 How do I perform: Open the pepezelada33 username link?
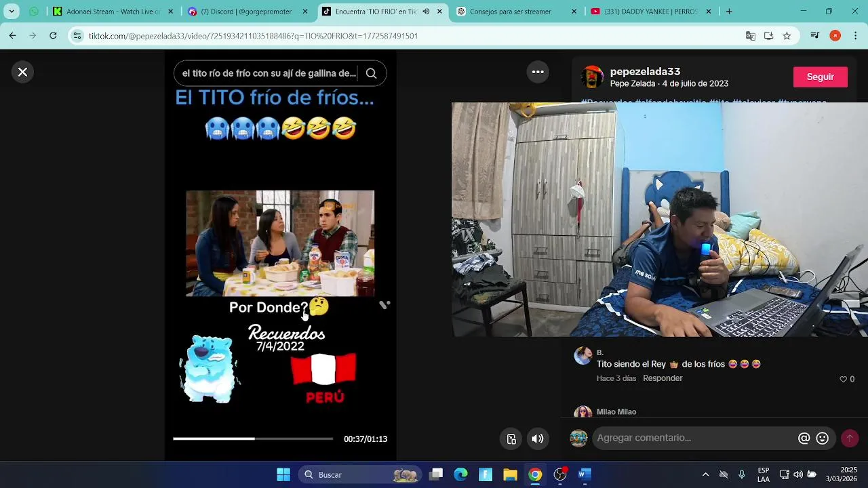[x=645, y=71]
